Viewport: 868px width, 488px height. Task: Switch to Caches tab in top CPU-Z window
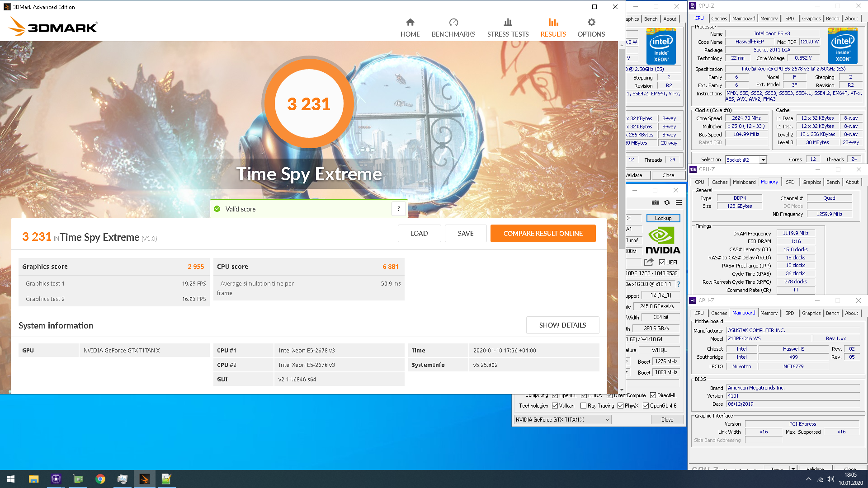point(719,19)
